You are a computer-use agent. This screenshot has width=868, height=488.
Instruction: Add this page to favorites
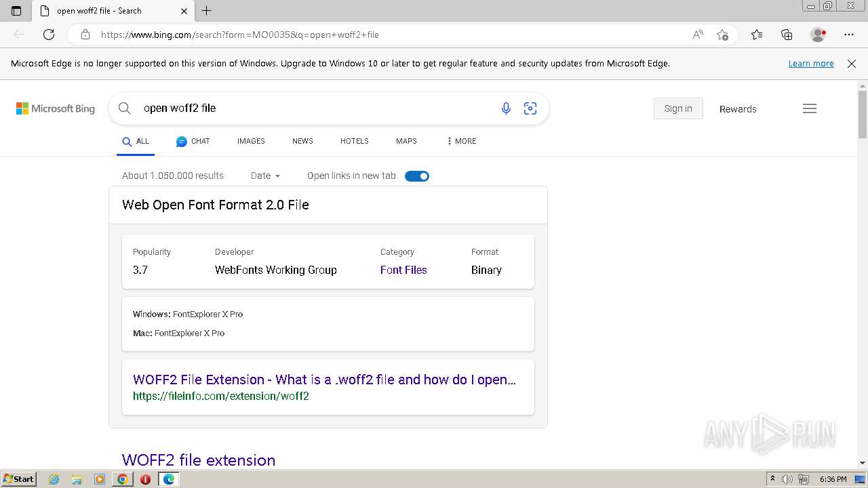coord(722,35)
